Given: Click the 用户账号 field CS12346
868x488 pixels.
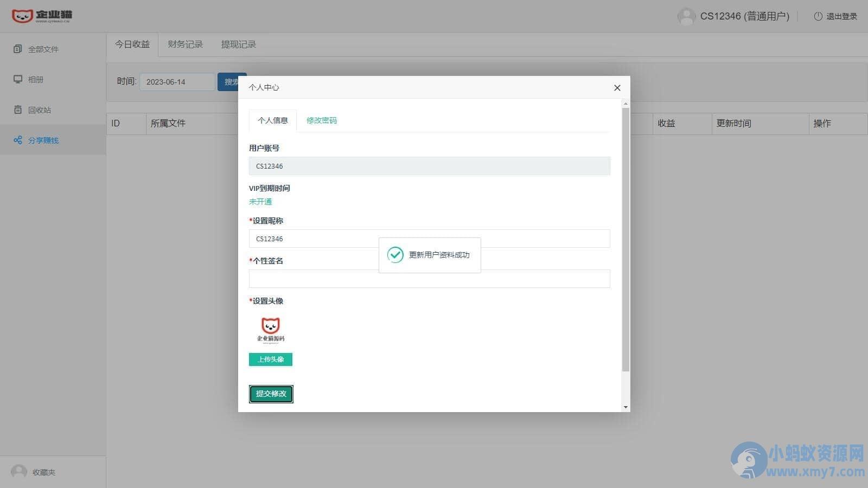Looking at the screenshot, I should pos(430,166).
